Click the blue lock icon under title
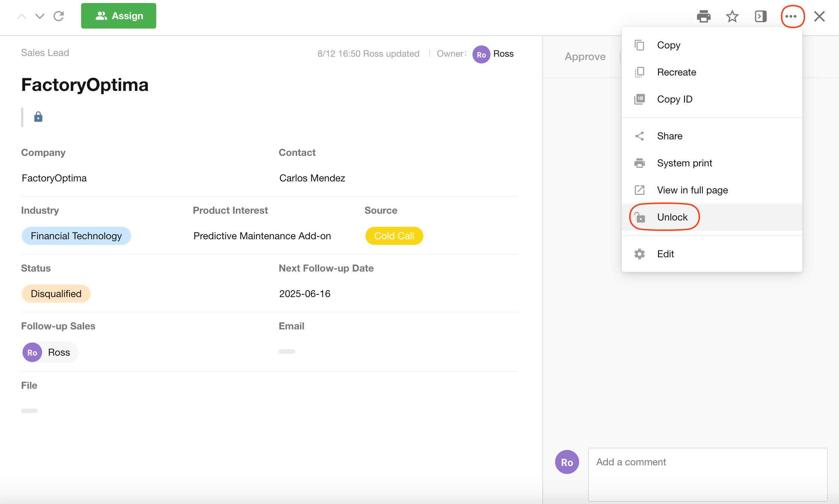The width and height of the screenshot is (839, 504). (38, 117)
